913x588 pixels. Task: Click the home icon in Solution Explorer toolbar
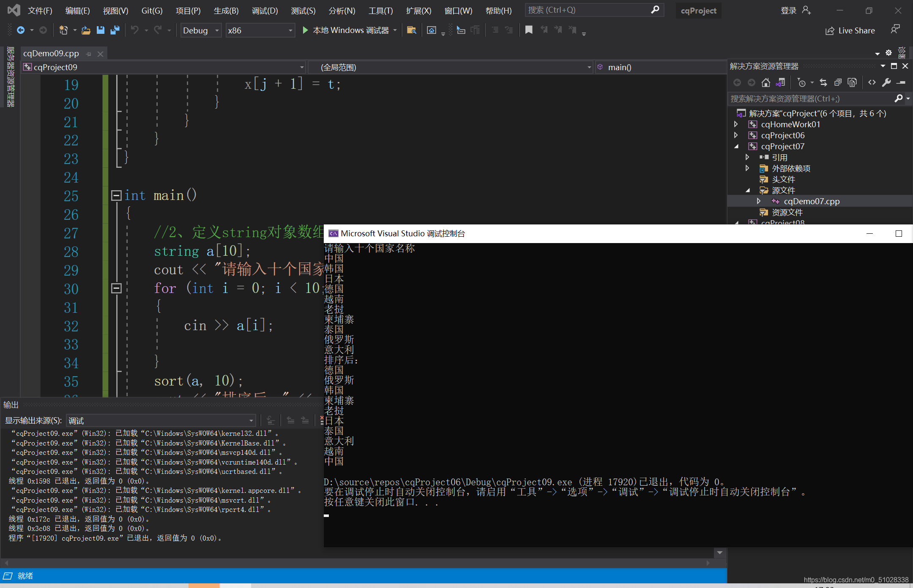pyautogui.click(x=765, y=82)
